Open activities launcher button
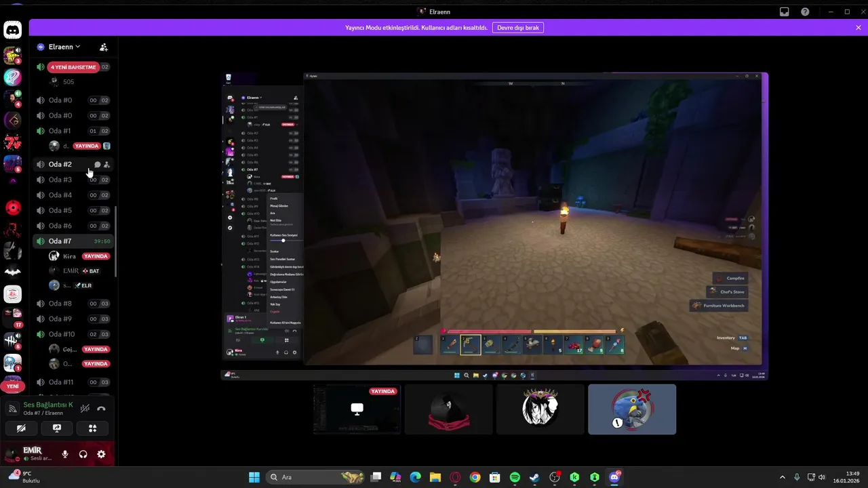This screenshot has height=488, width=868. point(93,428)
